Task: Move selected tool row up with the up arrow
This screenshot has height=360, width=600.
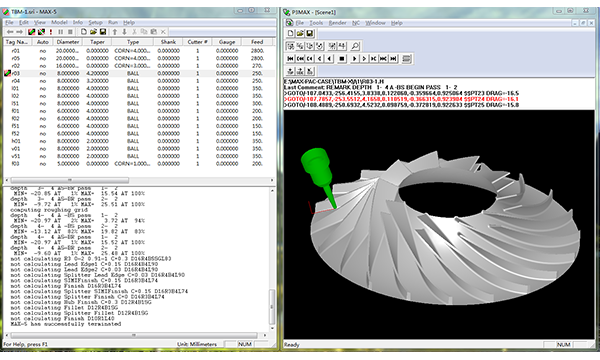Action: [x=114, y=32]
